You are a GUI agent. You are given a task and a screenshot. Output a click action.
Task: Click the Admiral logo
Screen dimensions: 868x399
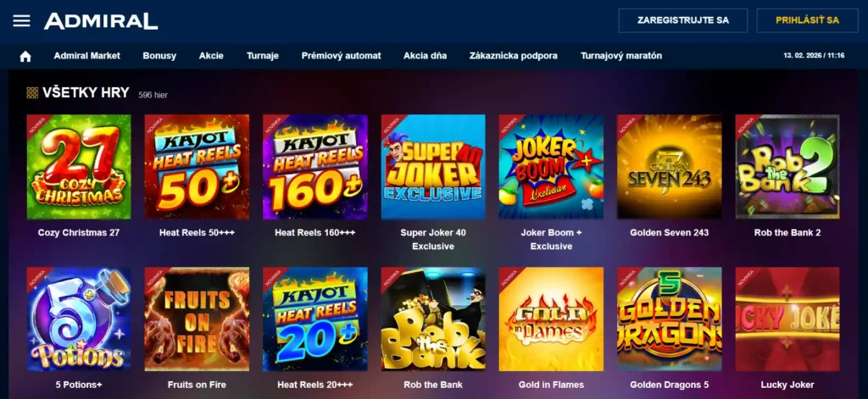pyautogui.click(x=101, y=21)
